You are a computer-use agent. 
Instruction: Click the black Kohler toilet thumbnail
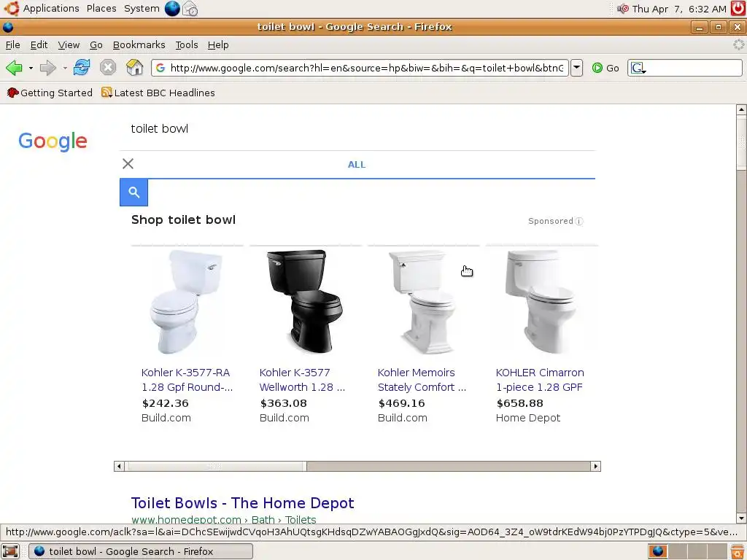coord(306,301)
